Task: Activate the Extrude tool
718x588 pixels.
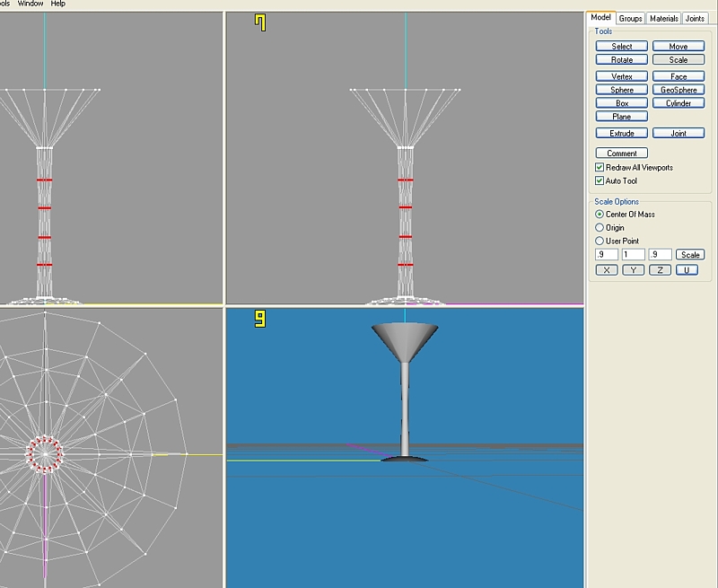Action: pos(621,133)
